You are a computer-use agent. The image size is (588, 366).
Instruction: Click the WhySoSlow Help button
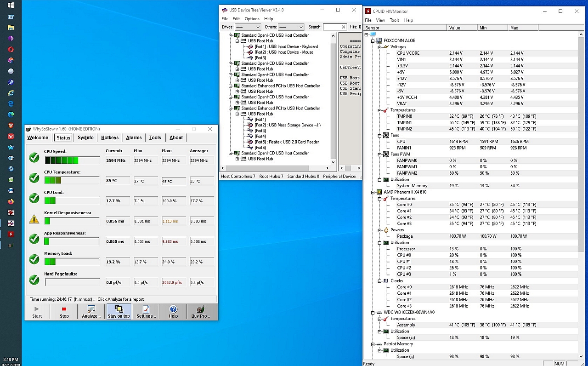click(173, 312)
